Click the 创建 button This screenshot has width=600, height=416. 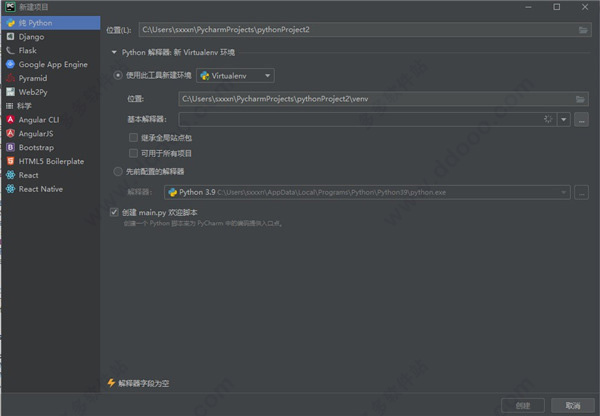click(523, 405)
